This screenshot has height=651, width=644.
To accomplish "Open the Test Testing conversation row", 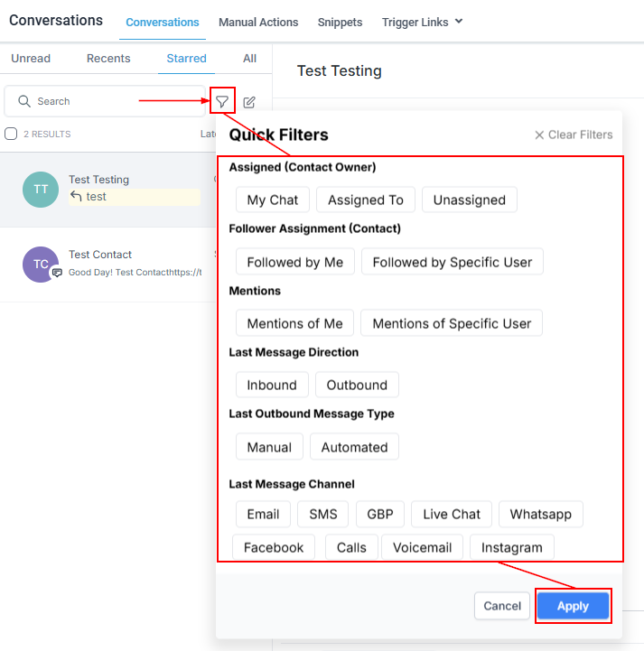I will tap(108, 190).
